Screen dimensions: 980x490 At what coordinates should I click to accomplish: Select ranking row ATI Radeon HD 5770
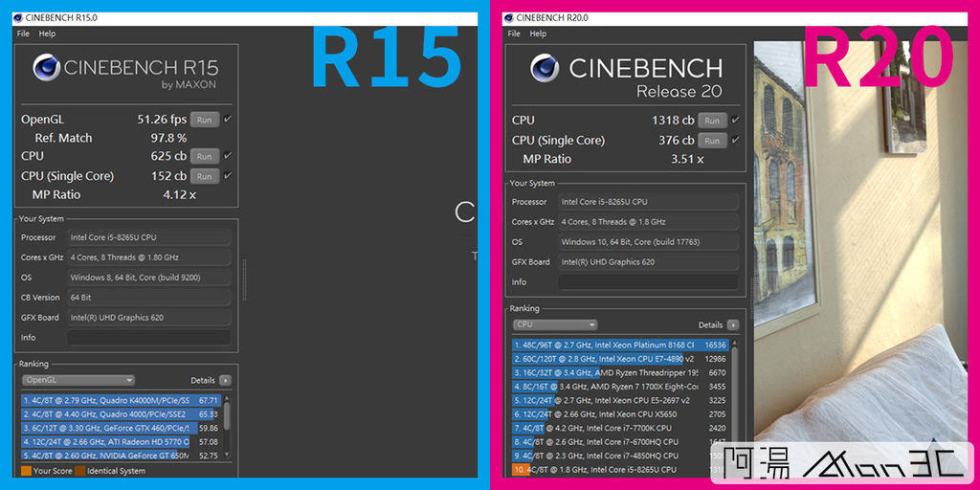tap(121, 442)
